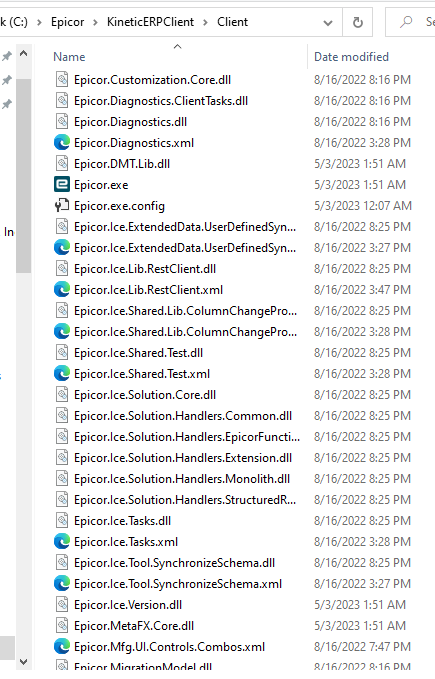The image size is (435, 679).
Task: Click navigation pane scroll down arrow
Action: click(x=24, y=662)
